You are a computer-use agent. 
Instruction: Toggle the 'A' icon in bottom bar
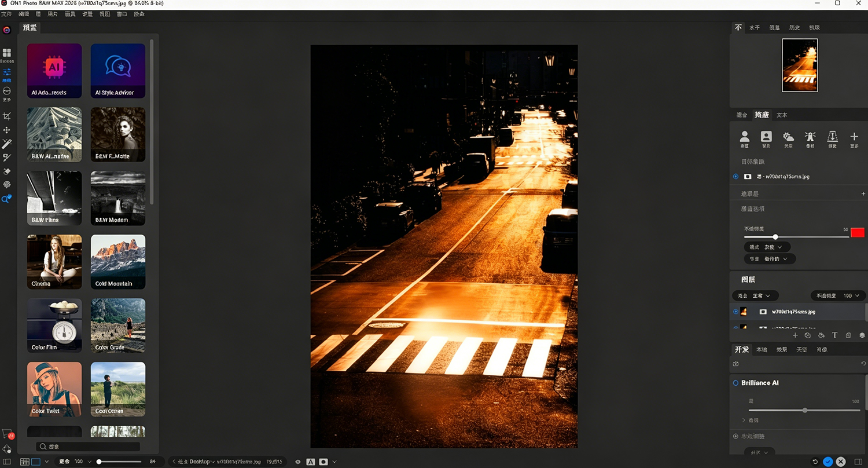(x=311, y=462)
